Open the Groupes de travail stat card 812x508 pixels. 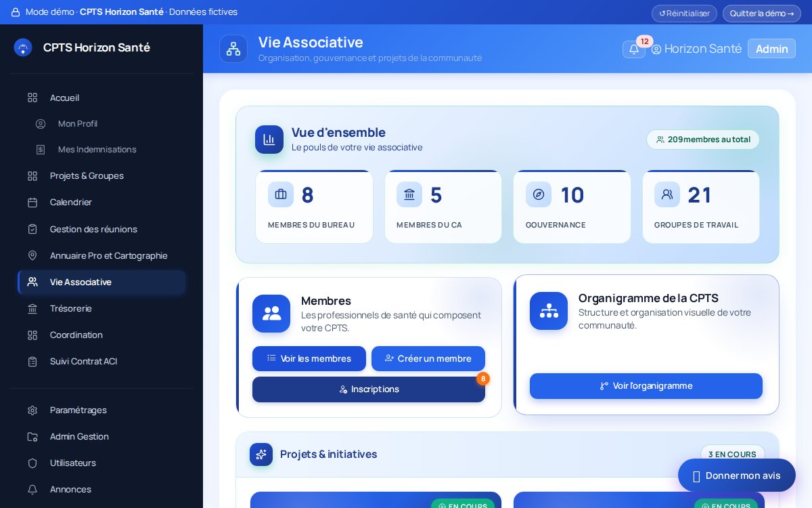[701, 207]
